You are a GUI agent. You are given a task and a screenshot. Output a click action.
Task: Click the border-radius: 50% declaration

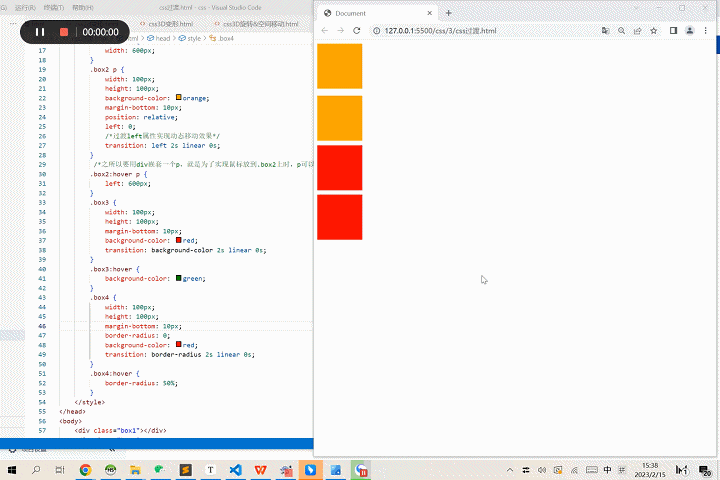coord(141,383)
